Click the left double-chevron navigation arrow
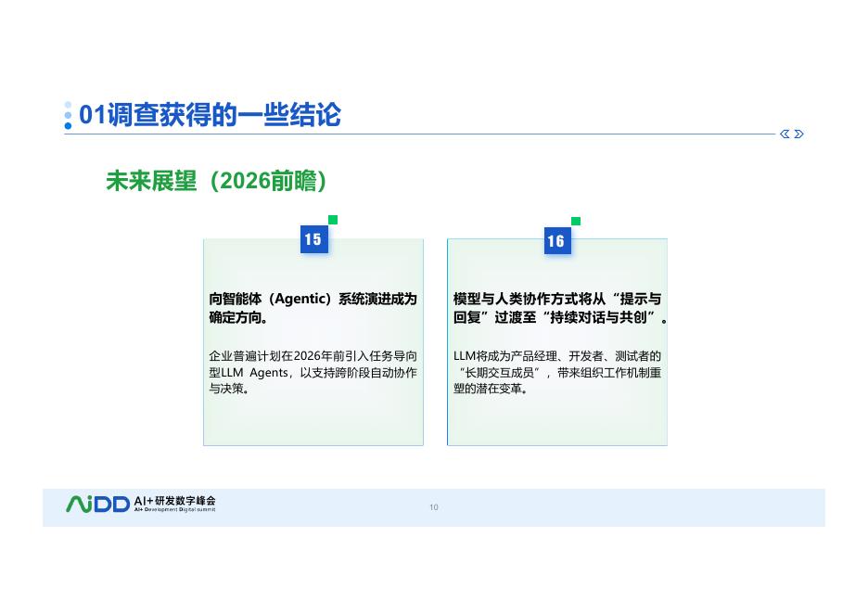 [785, 134]
